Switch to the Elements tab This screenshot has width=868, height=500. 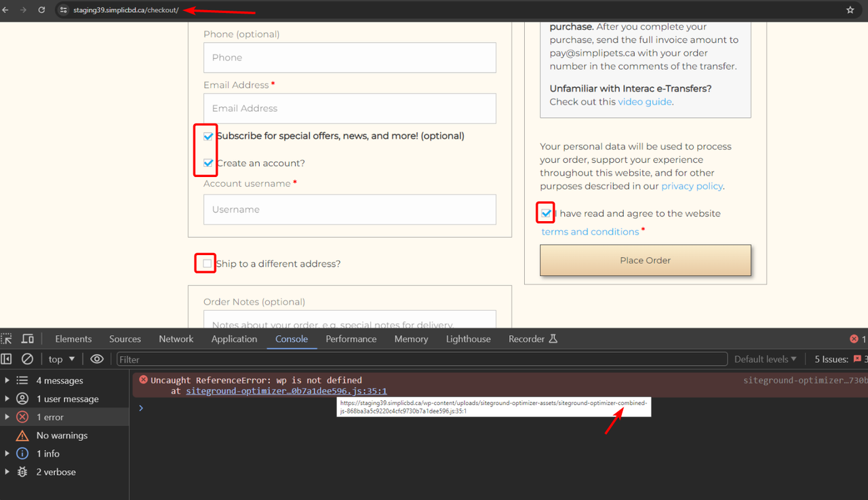73,339
